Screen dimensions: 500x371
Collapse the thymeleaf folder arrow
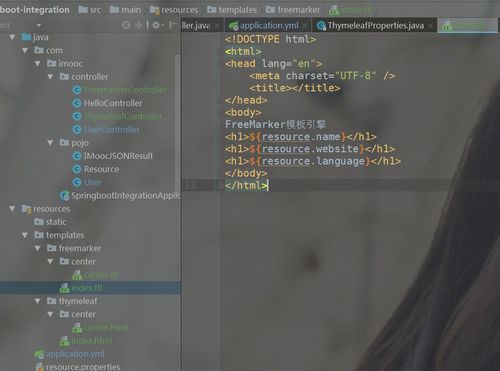coord(38,301)
